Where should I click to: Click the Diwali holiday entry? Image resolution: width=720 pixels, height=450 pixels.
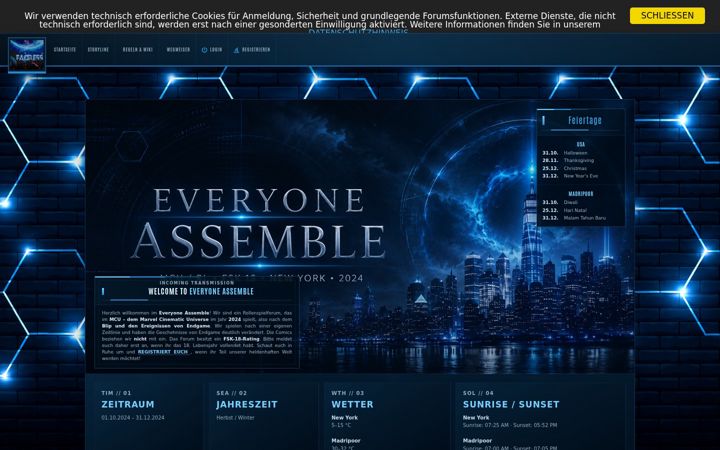[571, 202]
